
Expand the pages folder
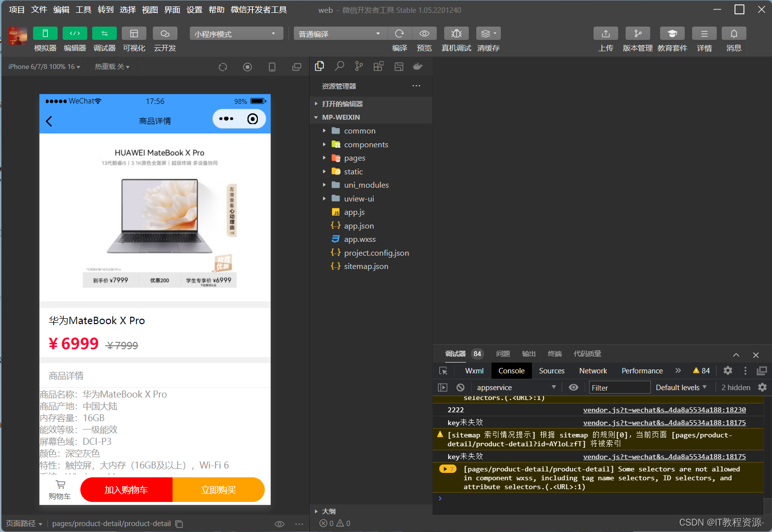(372, 158)
